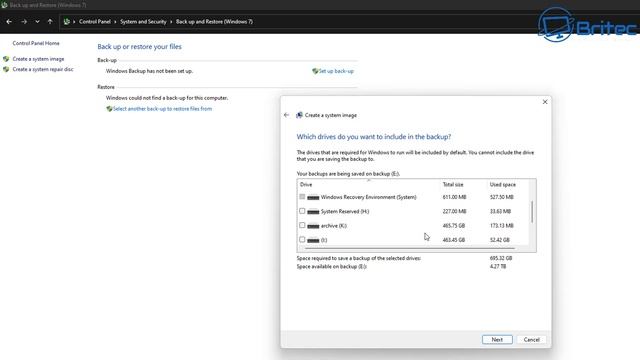This screenshot has height=360, width=640.
Task: Click the drive list vertical scrollbar thumb
Action: click(x=532, y=211)
